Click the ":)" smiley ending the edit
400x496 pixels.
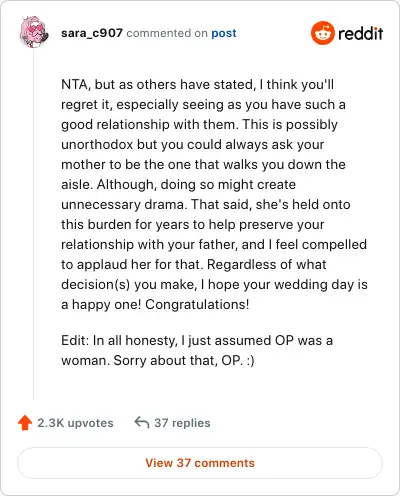pyautogui.click(x=250, y=360)
